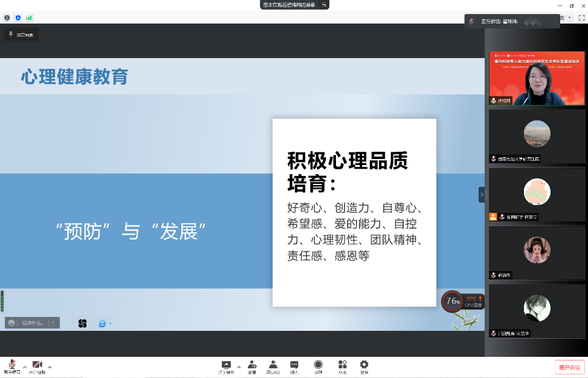Expand the audio options arrow beside microphone
The image size is (588, 378).
point(25,367)
